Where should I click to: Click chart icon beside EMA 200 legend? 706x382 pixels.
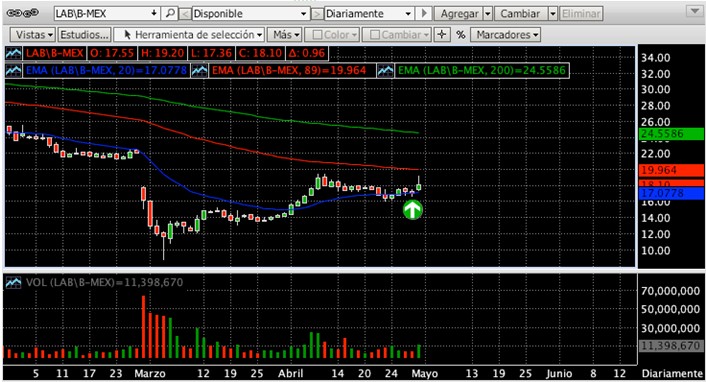[x=385, y=70]
